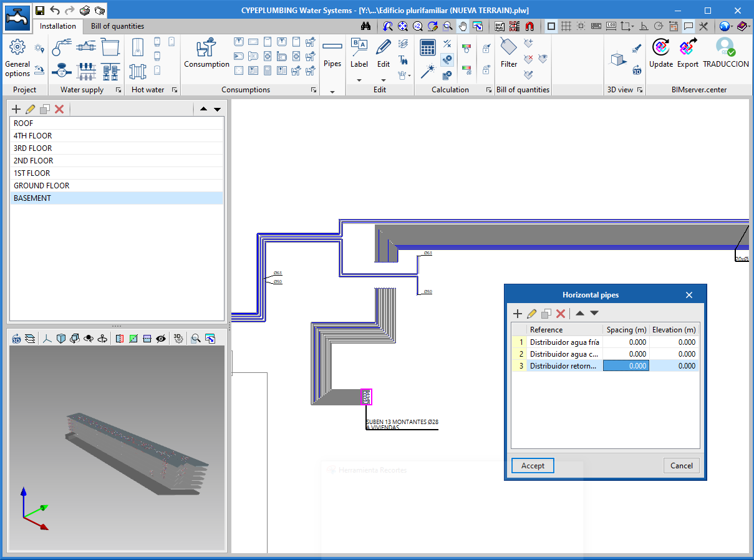Move floor down with the down arrow
The image size is (754, 560).
217,109
